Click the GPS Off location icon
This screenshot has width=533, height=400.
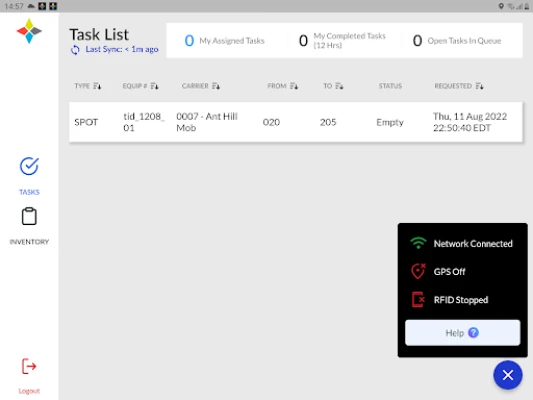418,271
